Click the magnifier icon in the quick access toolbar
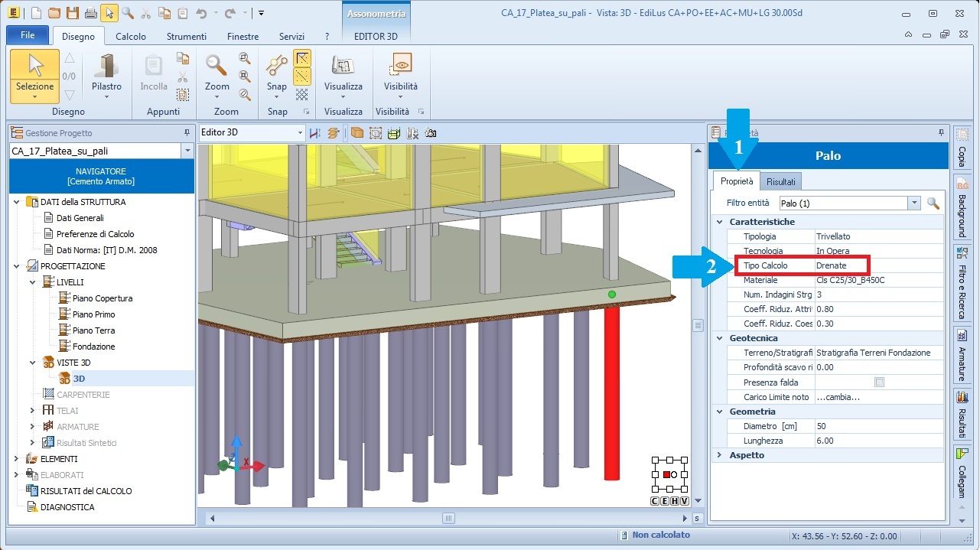The image size is (980, 550). (x=128, y=13)
